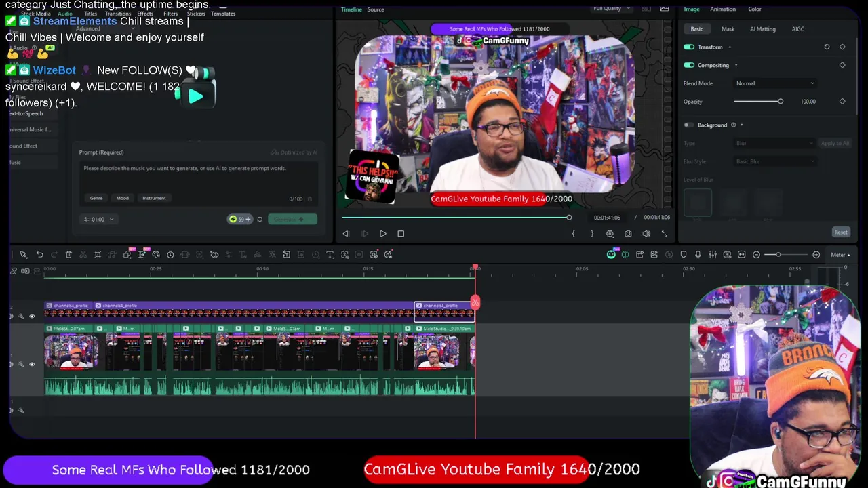The image size is (868, 488).
Task: Open the 01:00 duration dropdown
Action: coord(99,219)
